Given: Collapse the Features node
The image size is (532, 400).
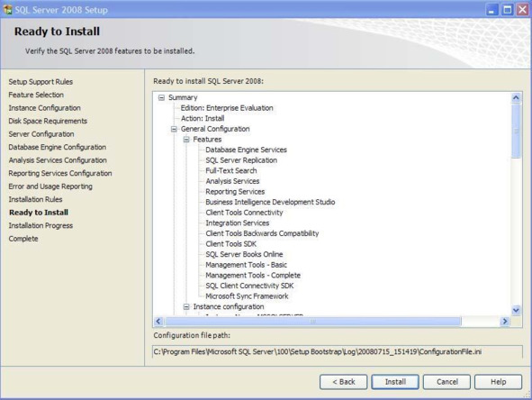Looking at the screenshot, I should pyautogui.click(x=186, y=140).
